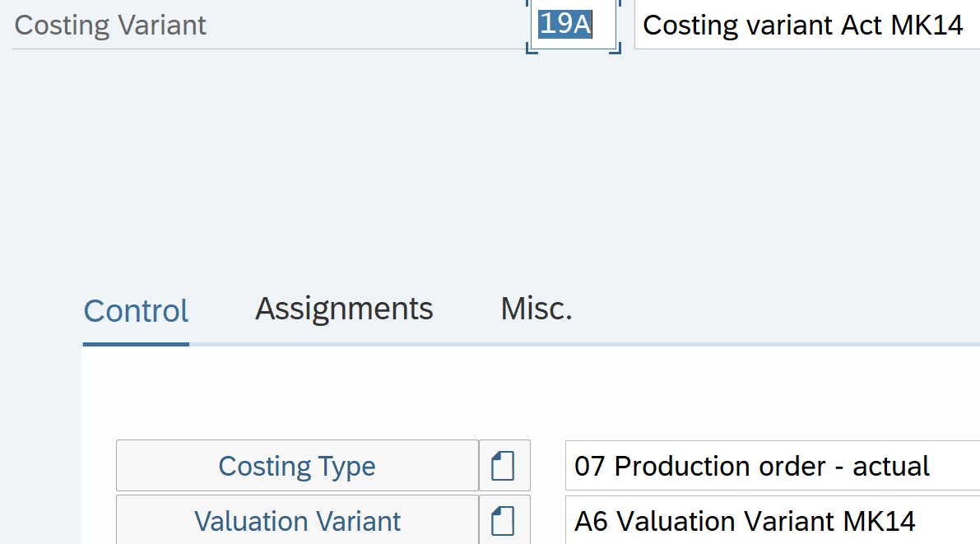Select the Control tab

[136, 311]
